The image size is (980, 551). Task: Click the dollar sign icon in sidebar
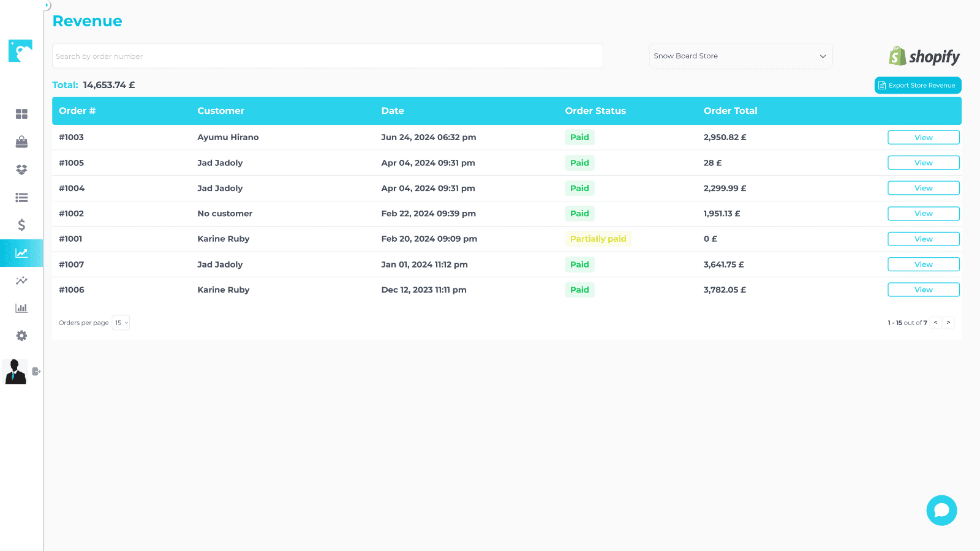21,225
